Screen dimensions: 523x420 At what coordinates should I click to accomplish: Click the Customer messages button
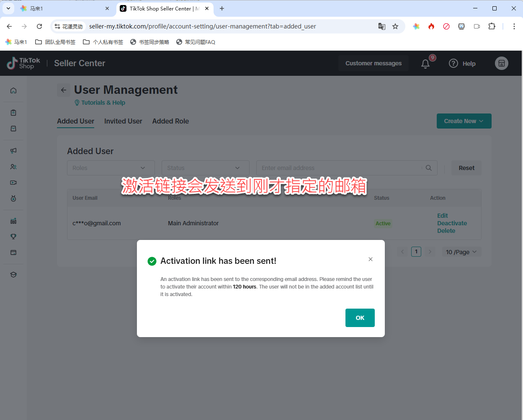coord(373,63)
